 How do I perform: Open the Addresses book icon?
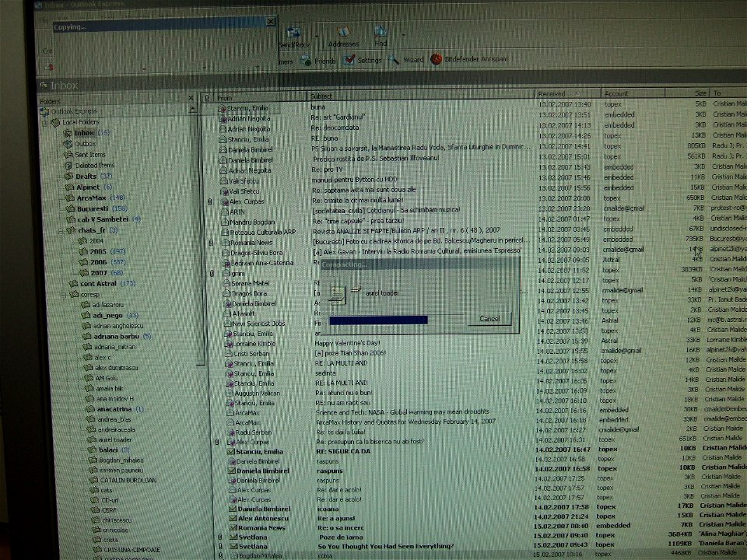[x=343, y=33]
